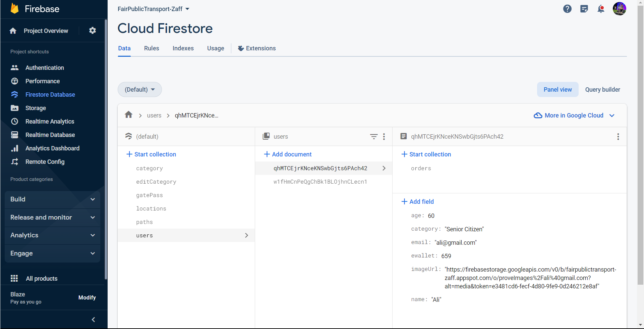
Task: Click Add document in users collection
Action: point(288,154)
